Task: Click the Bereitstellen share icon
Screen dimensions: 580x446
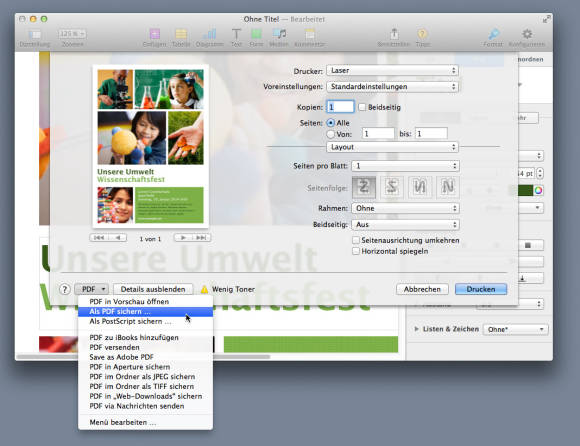Action: click(x=394, y=34)
